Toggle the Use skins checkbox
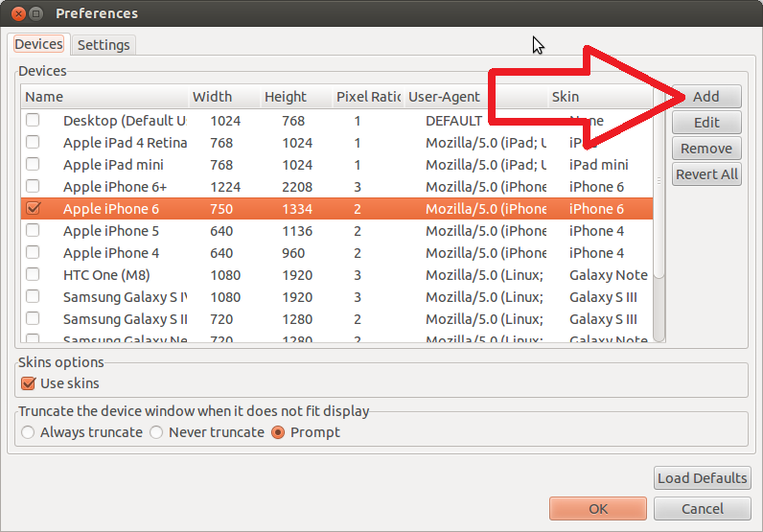The height and width of the screenshot is (532, 763). tap(28, 383)
